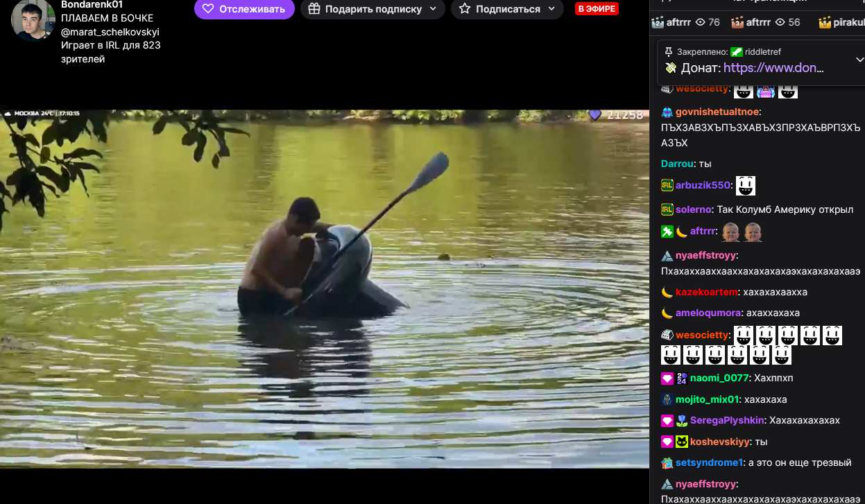865x504 pixels.
Task: Expand the chevron next to Подписаться
Action: click(x=551, y=9)
